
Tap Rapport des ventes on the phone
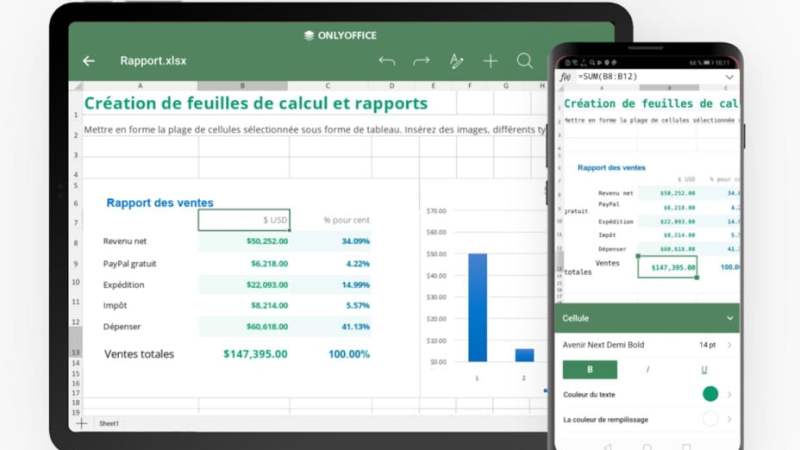(611, 167)
